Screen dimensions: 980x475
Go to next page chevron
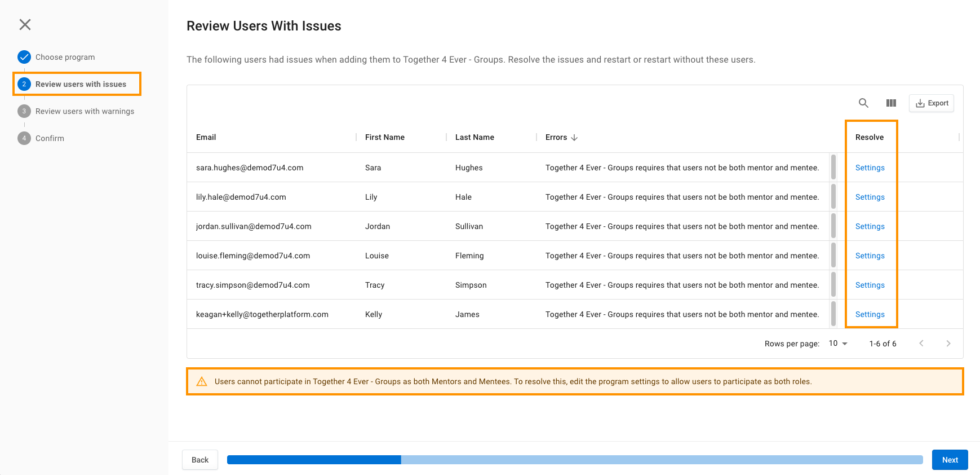pos(948,344)
